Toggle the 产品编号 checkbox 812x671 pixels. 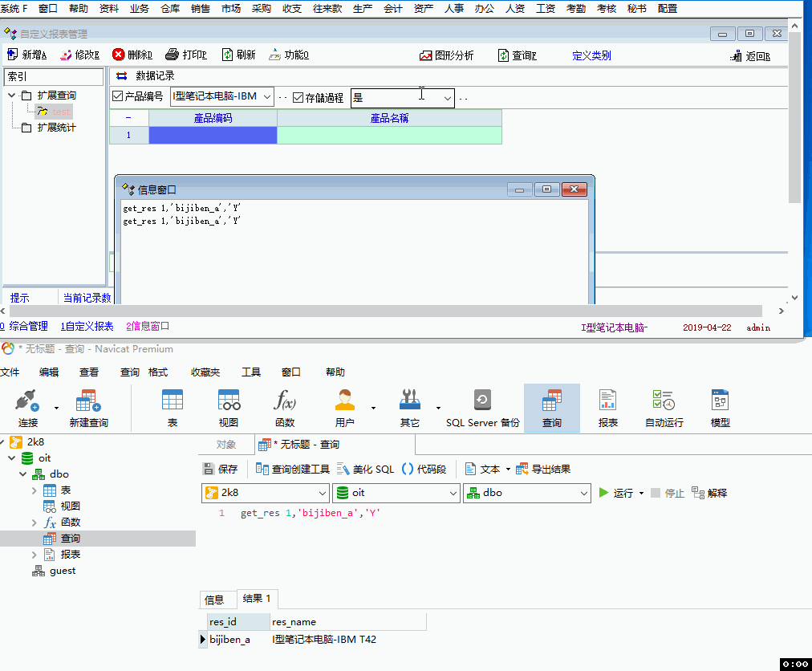tap(118, 97)
